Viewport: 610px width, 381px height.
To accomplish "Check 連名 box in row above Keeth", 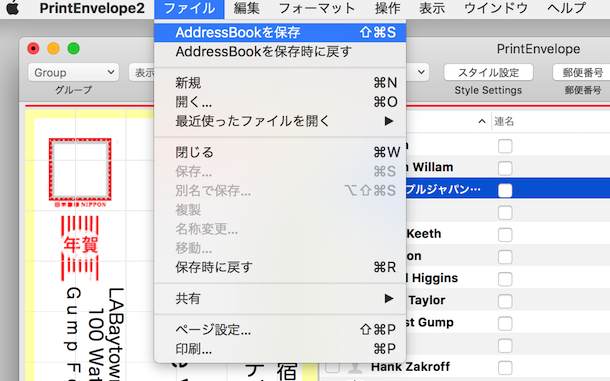I will pyautogui.click(x=505, y=212).
